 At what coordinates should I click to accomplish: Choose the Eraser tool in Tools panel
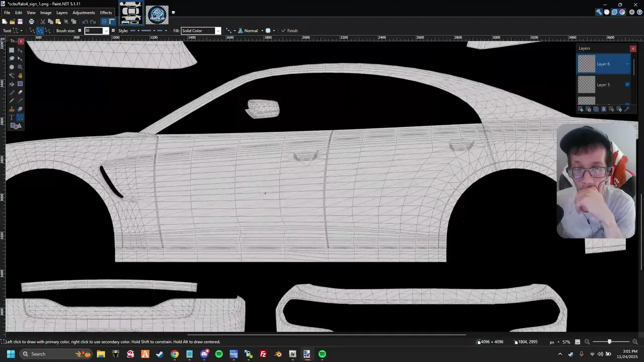(20, 93)
